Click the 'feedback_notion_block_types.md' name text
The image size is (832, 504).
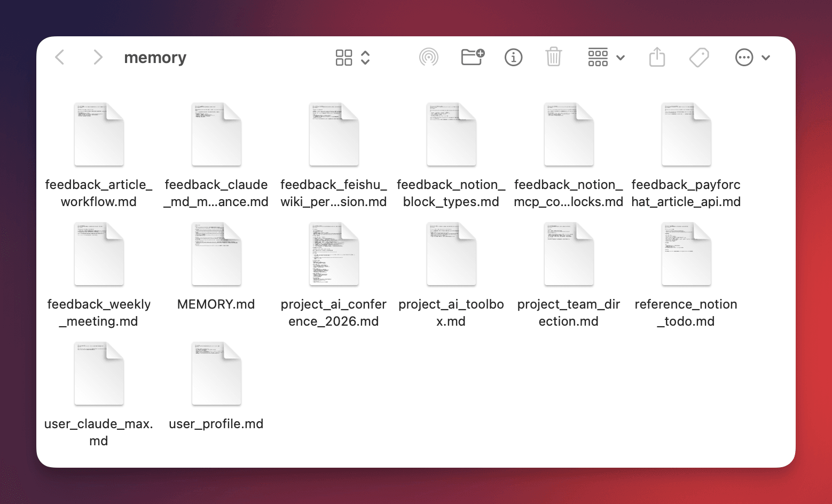451,193
